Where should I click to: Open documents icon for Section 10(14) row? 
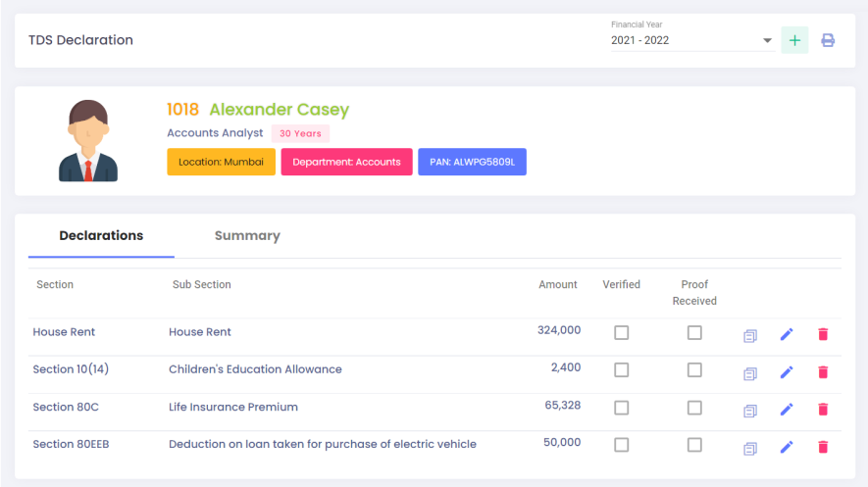pyautogui.click(x=749, y=373)
